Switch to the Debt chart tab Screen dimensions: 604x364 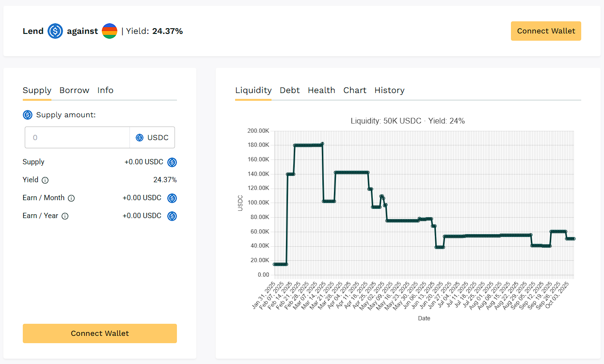click(x=289, y=90)
